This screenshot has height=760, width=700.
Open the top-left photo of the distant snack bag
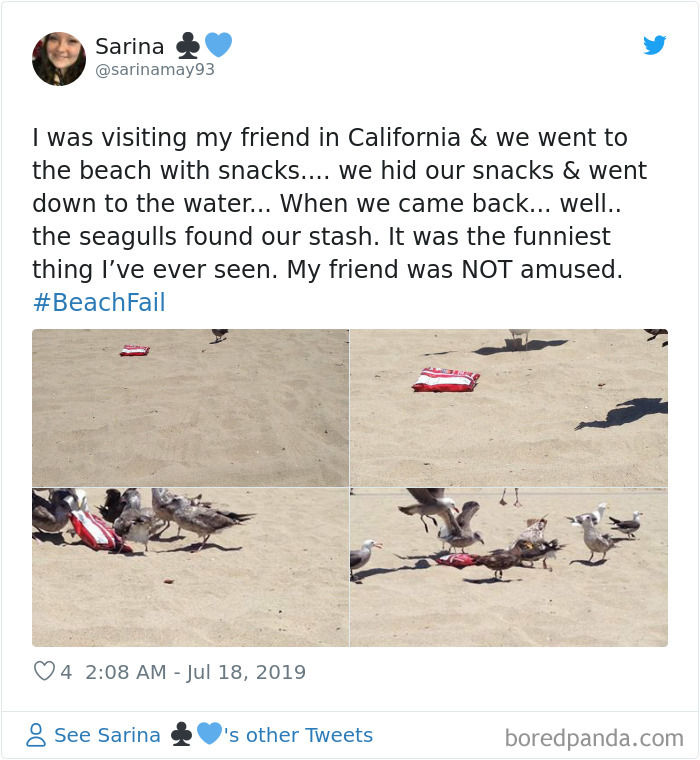190,408
